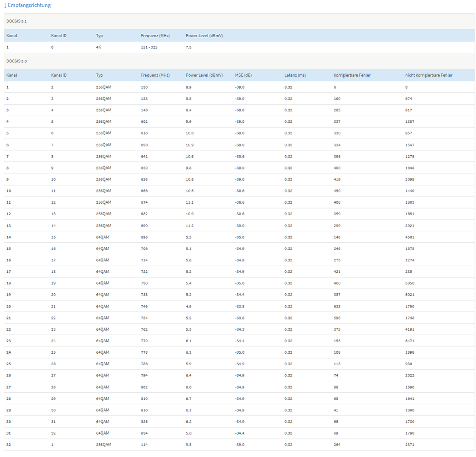Select the 114 MHz frequency in last row
Image resolution: width=476 pixels, height=457 pixels.
[144, 445]
